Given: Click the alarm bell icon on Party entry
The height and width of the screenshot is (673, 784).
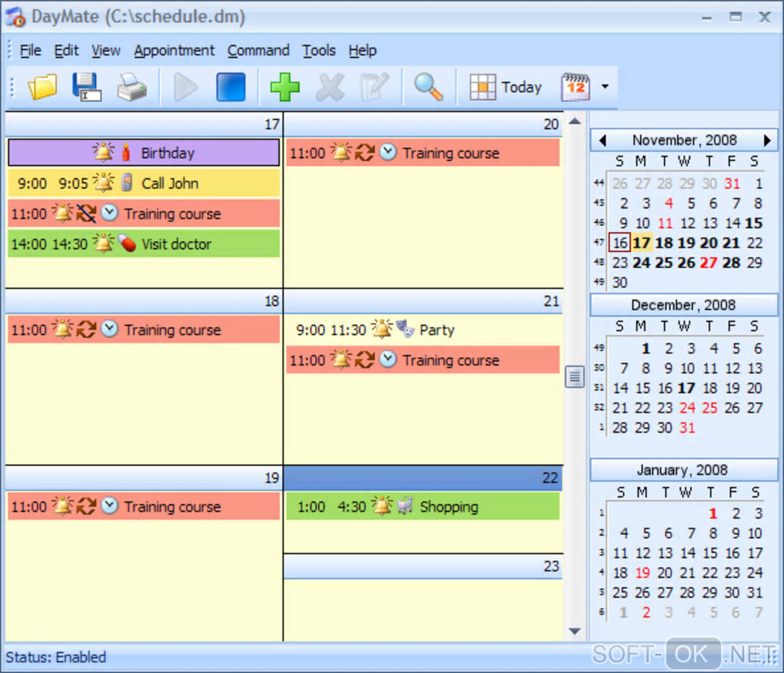Looking at the screenshot, I should 382,329.
